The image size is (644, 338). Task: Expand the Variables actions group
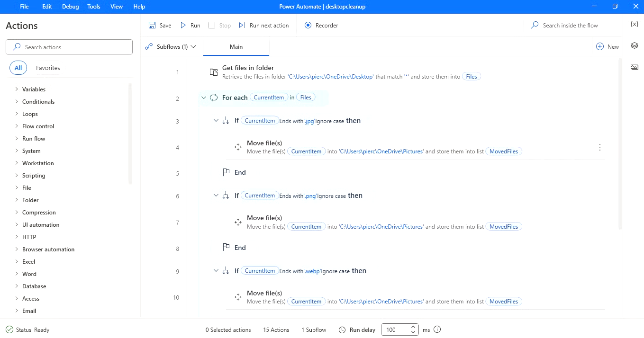17,89
